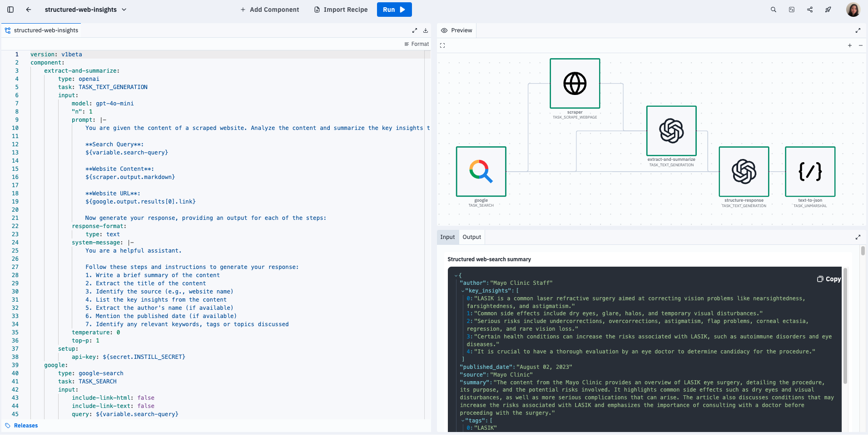This screenshot has height=437, width=868.
Task: Expand the code editor panel
Action: [415, 30]
